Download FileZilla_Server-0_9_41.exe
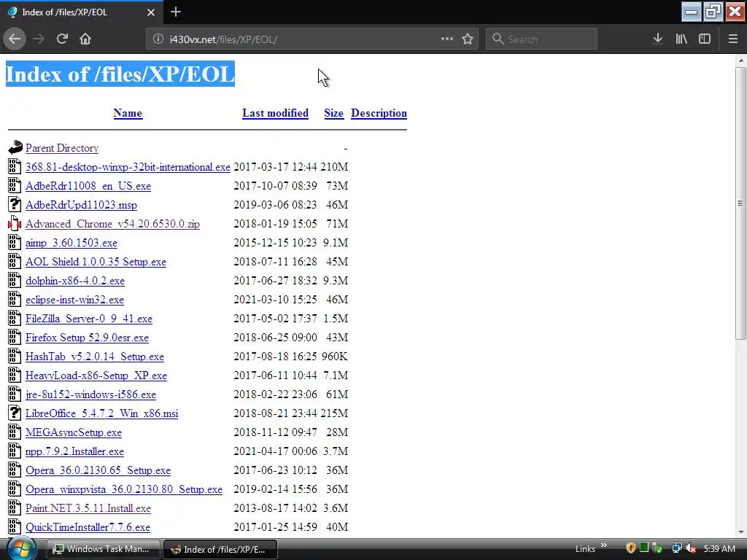 (89, 319)
